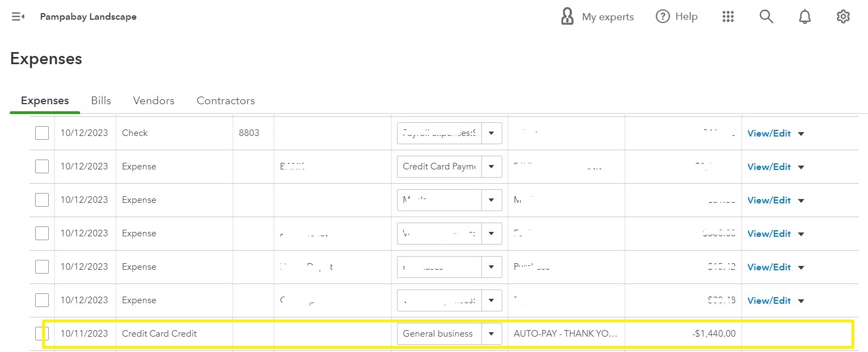Go to the Contractors tab
868x352 pixels.
[225, 100]
